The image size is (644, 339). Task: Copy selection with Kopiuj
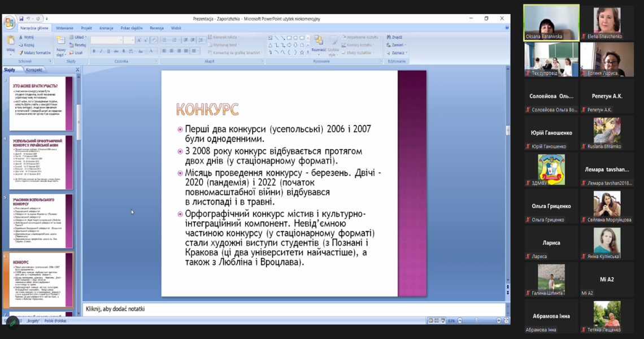pos(27,45)
